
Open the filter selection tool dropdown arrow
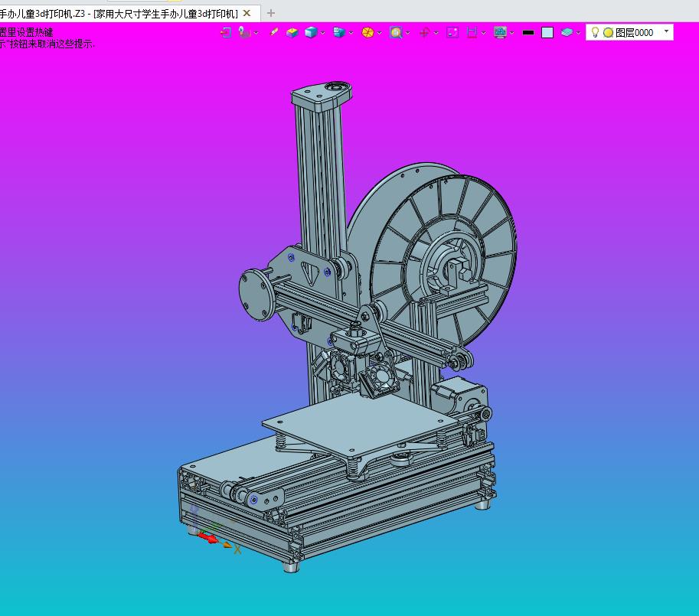[256, 33]
